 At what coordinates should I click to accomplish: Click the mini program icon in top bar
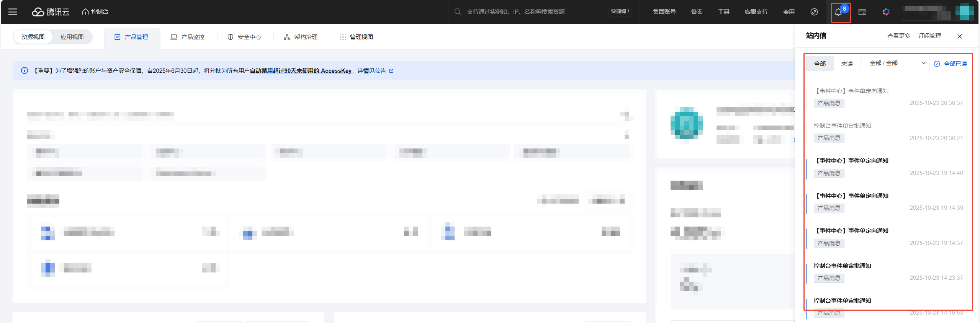[x=814, y=12]
